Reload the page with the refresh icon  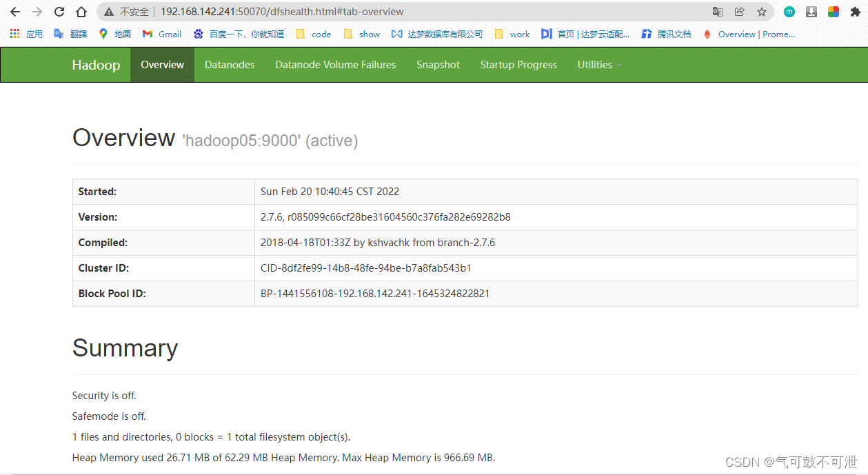pos(59,12)
